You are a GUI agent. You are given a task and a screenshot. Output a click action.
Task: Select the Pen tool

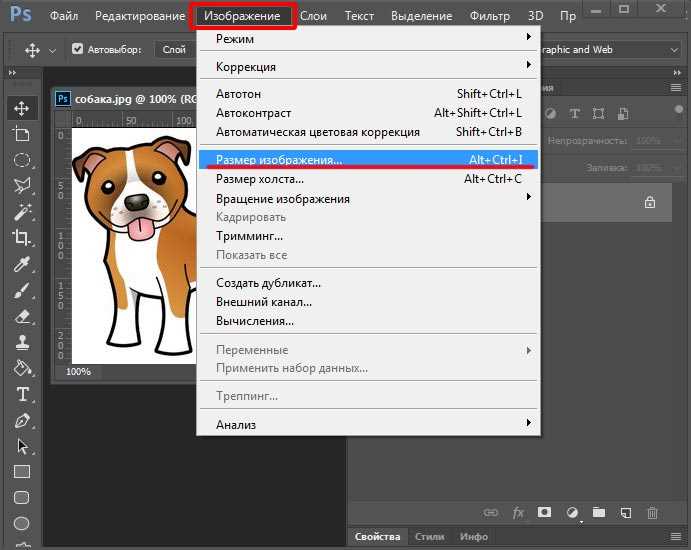(x=22, y=420)
